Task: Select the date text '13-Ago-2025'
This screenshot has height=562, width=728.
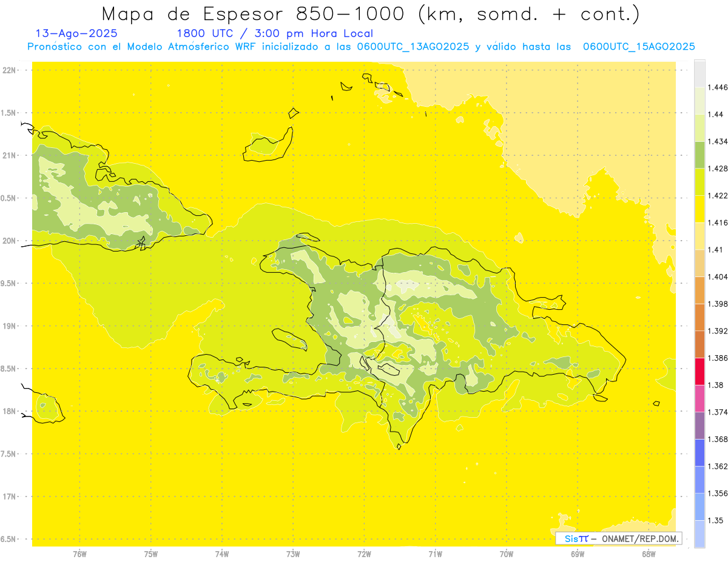Action: pyautogui.click(x=77, y=34)
